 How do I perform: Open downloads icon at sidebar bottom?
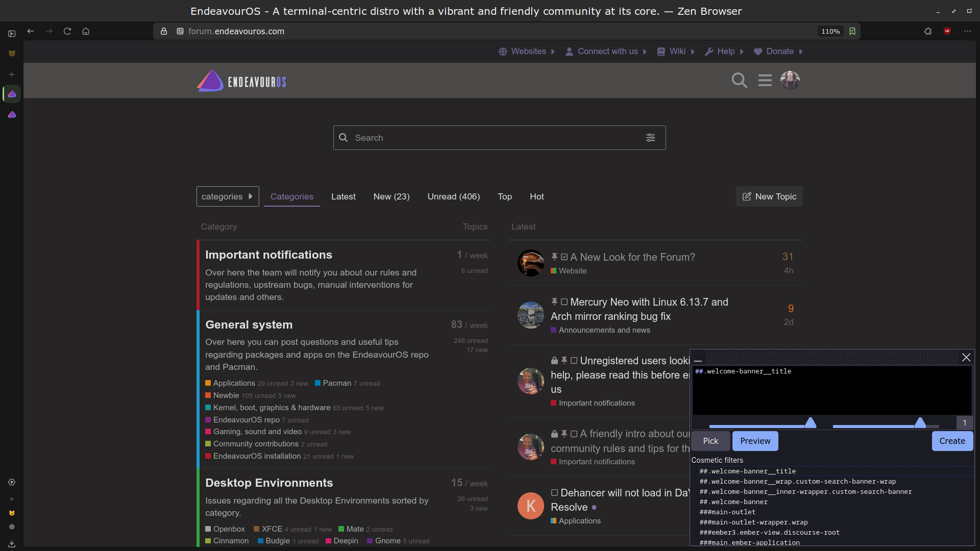coord(12,544)
